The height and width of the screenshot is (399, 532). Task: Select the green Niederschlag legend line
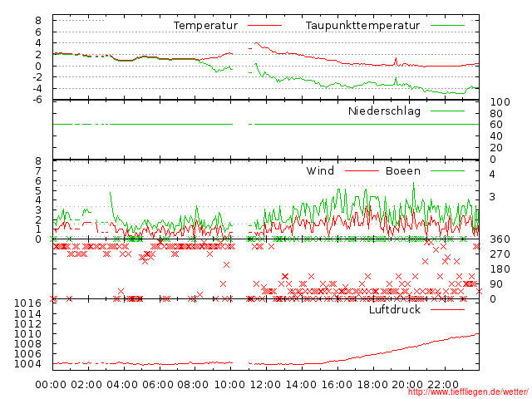click(x=447, y=111)
